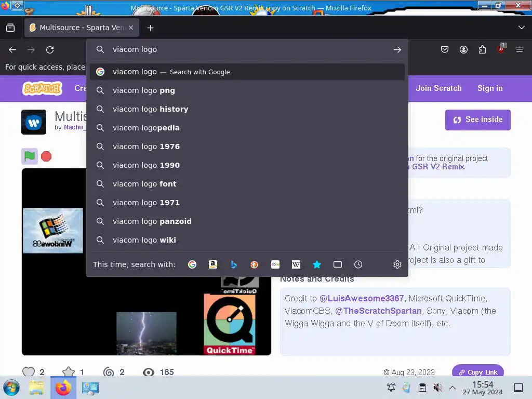Viewport: 532px width, 399px height.
Task: Close the Multisource - Sparta tab
Action: tap(131, 28)
